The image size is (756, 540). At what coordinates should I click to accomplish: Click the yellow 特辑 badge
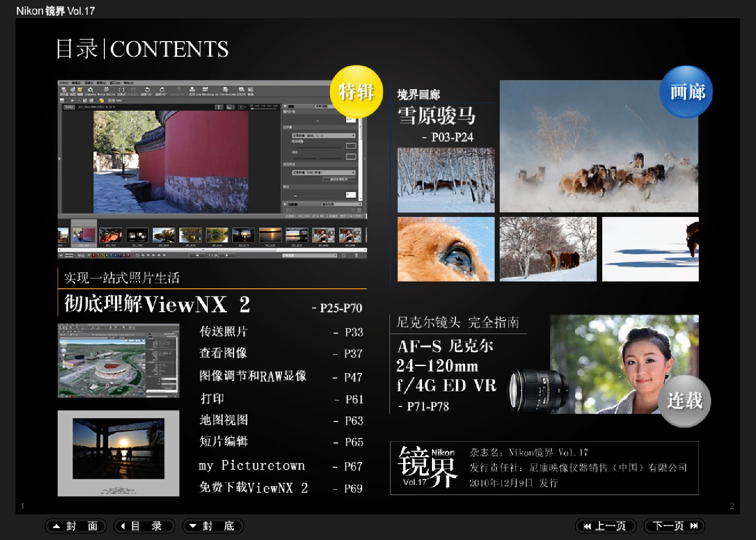(356, 92)
